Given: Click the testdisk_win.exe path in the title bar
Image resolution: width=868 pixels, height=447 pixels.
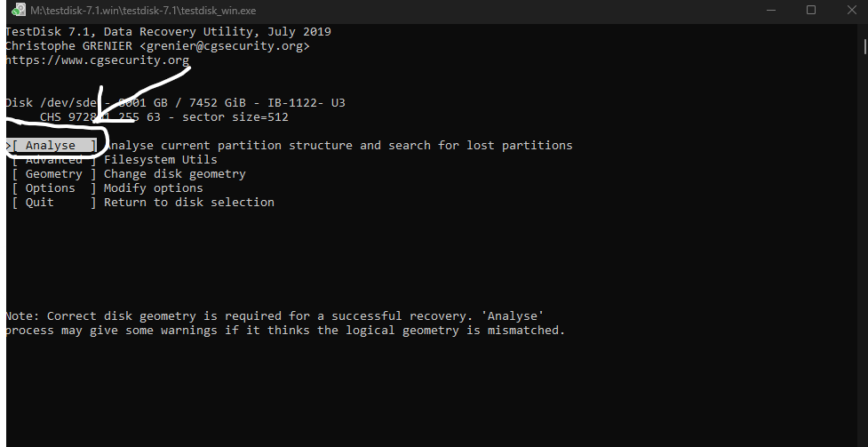Looking at the screenshot, I should coord(140,10).
